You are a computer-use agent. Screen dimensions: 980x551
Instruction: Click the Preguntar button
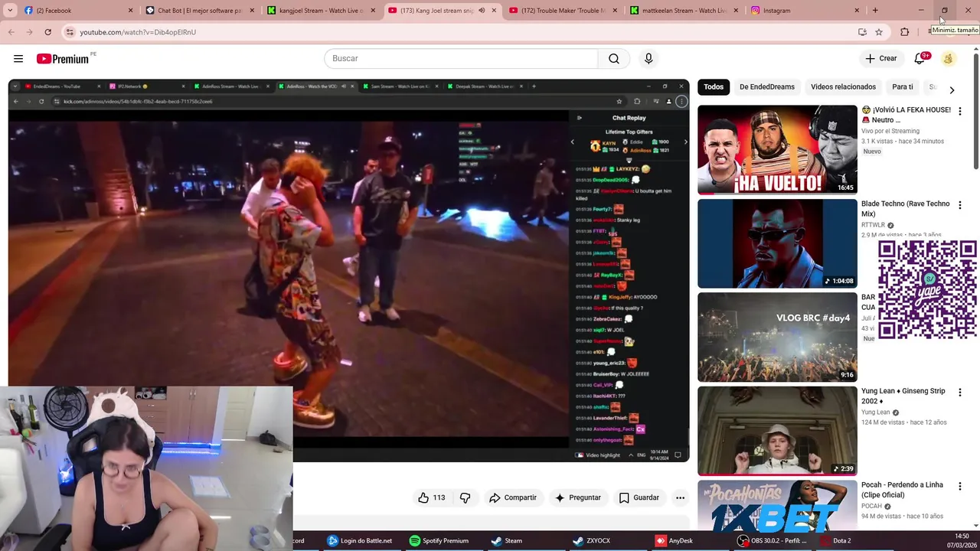578,497
